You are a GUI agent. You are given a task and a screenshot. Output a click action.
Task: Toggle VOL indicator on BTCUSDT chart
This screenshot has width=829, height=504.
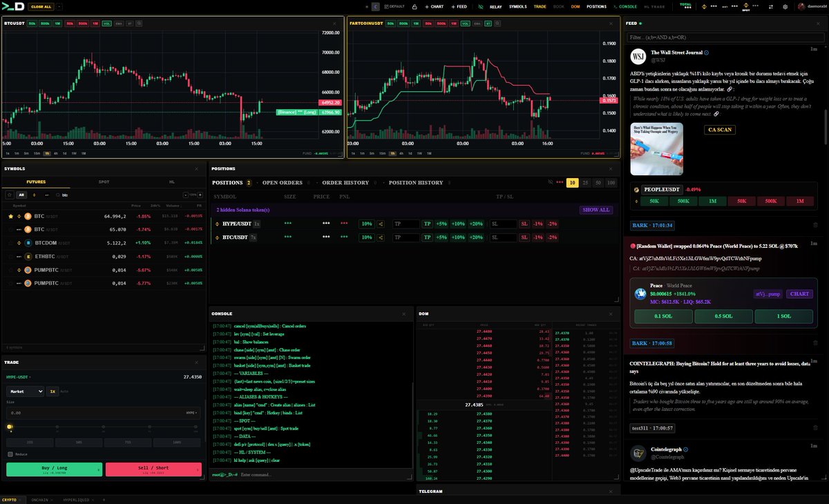[x=107, y=23]
